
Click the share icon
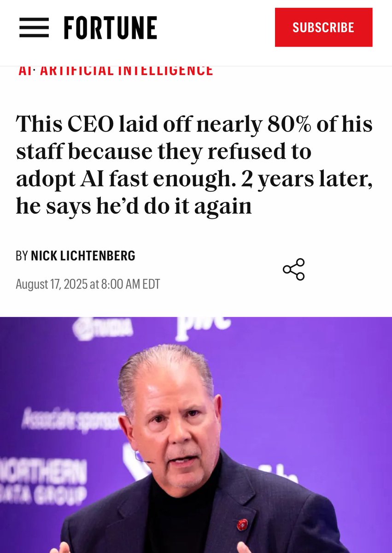pyautogui.click(x=293, y=269)
